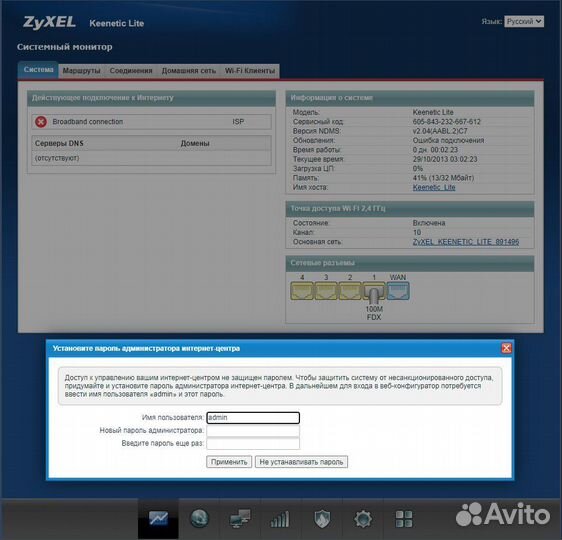The image size is (562, 540).
Task: Click the blue WAN port icon
Action: (x=398, y=291)
